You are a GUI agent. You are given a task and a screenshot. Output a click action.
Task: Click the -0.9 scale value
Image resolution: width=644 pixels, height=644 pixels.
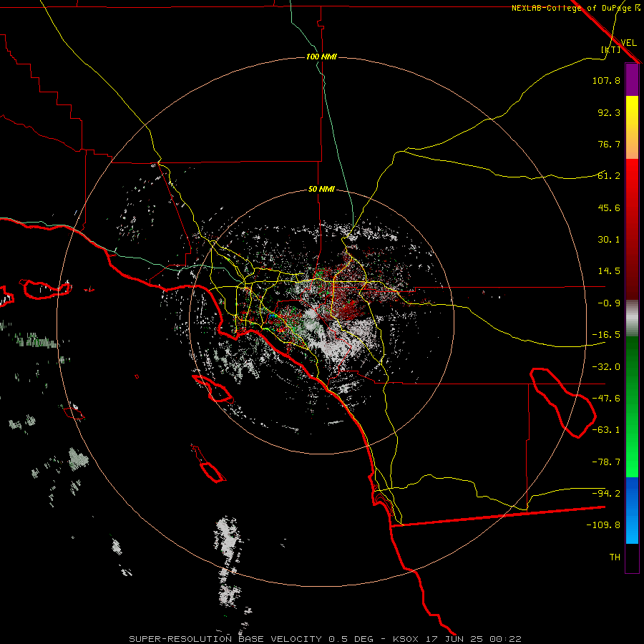click(x=609, y=303)
